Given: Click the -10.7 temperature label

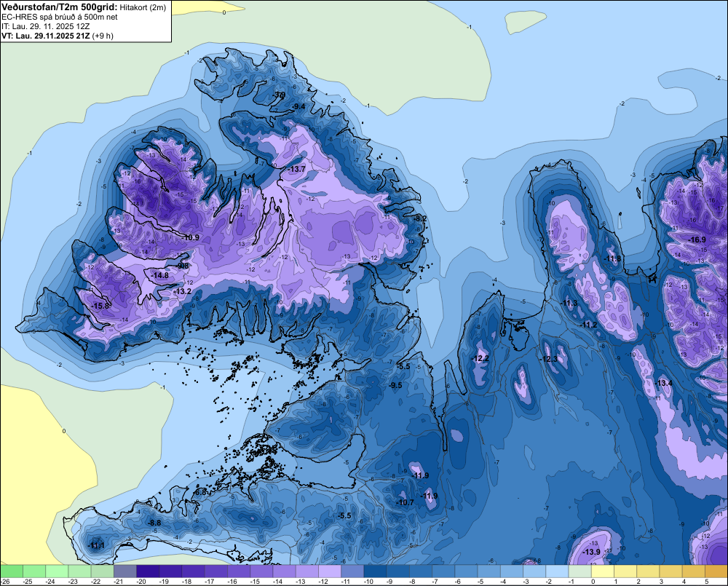Looking at the screenshot, I should coord(405,502).
